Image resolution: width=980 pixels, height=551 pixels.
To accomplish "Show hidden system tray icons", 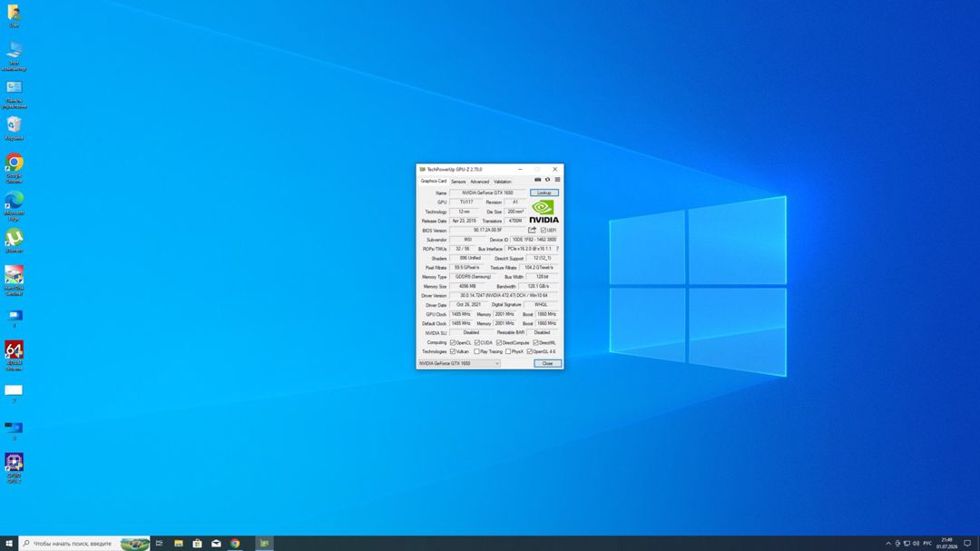I will 888,544.
